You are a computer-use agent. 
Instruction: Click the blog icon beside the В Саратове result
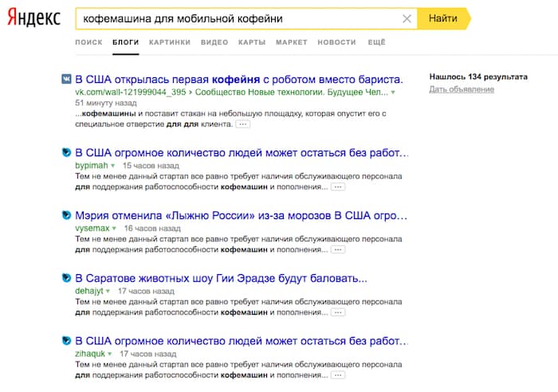(67, 278)
